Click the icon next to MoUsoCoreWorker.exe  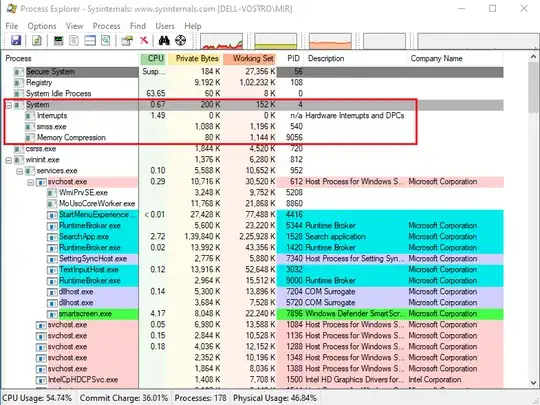(52, 204)
